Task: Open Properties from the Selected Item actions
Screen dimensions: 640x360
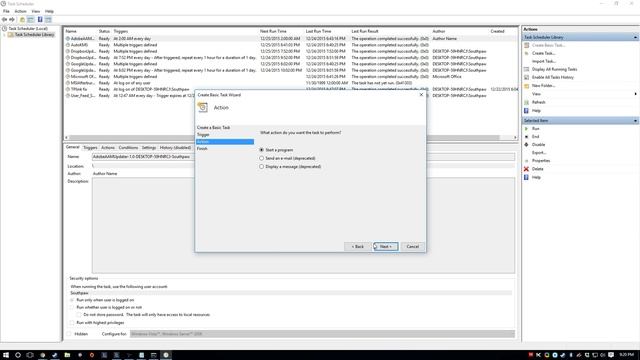Action: coord(541,161)
